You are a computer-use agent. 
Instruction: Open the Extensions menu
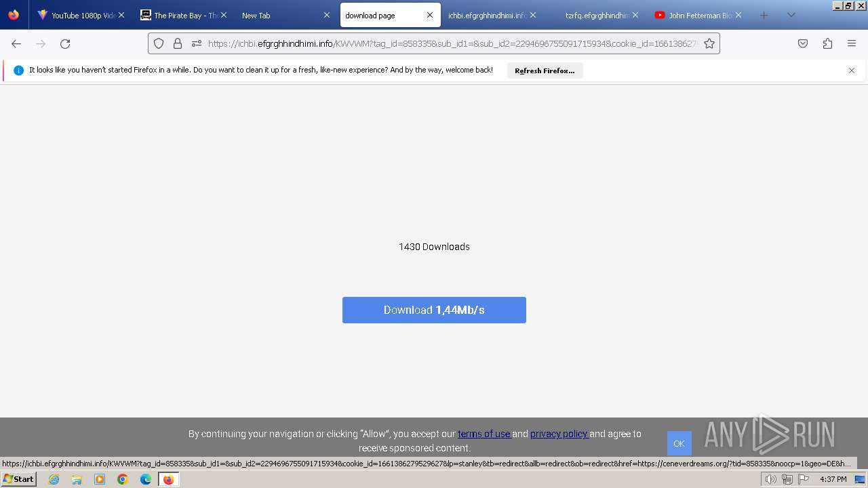pyautogui.click(x=827, y=43)
